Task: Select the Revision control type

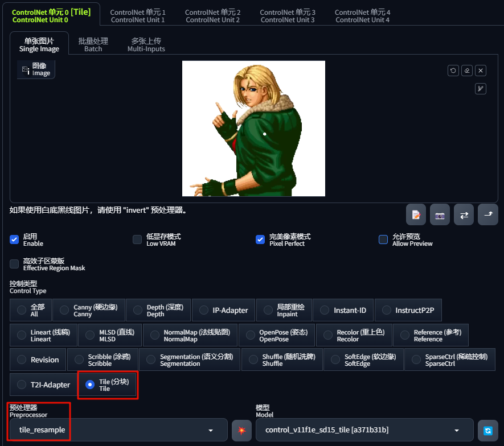Action: [38, 360]
